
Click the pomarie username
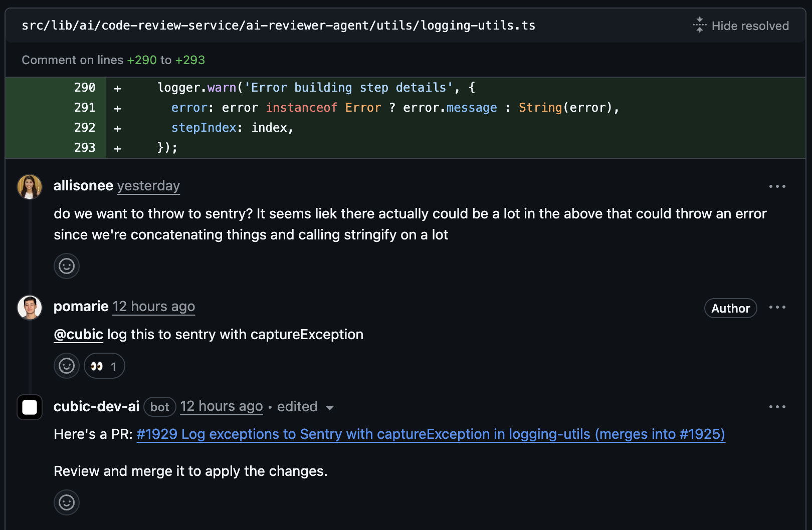81,306
